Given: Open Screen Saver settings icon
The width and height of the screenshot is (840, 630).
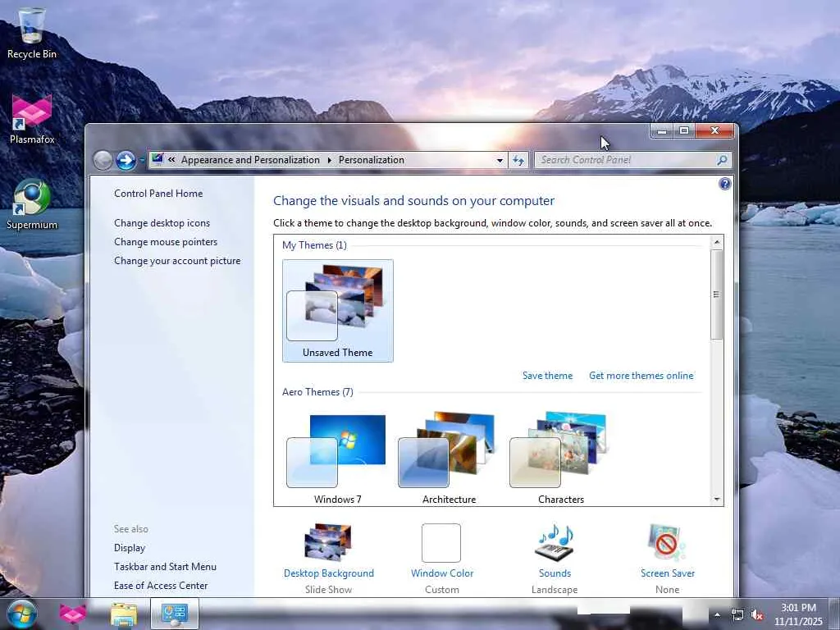Looking at the screenshot, I should coord(667,542).
